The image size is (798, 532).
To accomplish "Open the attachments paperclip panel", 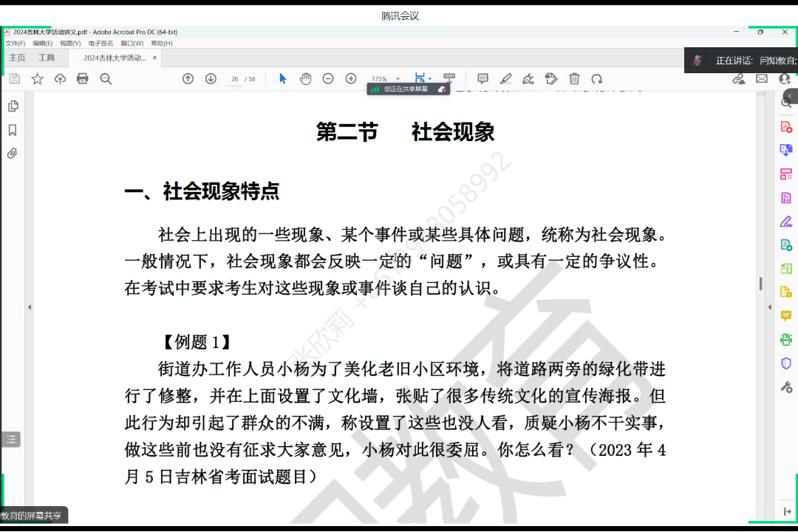I will pos(13,154).
